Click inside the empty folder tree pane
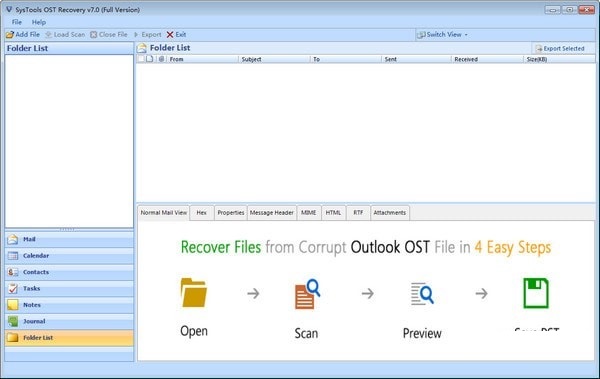600x379 pixels. tap(69, 141)
